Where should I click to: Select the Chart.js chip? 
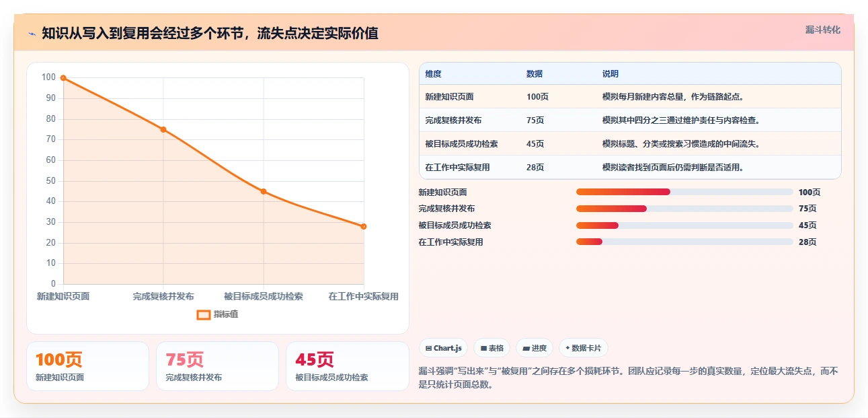point(444,348)
